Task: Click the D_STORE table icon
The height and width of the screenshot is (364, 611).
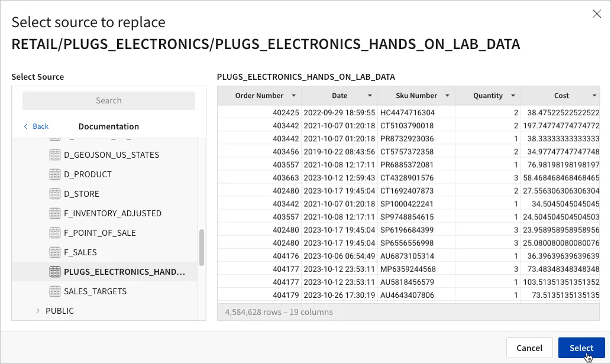Action: [55, 194]
